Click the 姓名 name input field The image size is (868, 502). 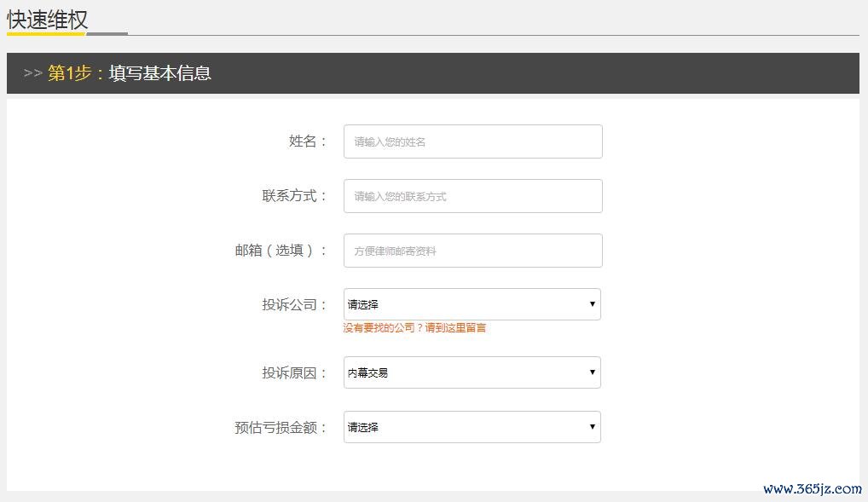(x=472, y=141)
